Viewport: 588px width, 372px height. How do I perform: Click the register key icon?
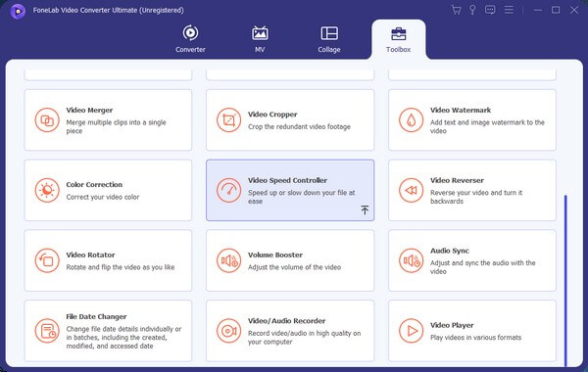pyautogui.click(x=472, y=10)
